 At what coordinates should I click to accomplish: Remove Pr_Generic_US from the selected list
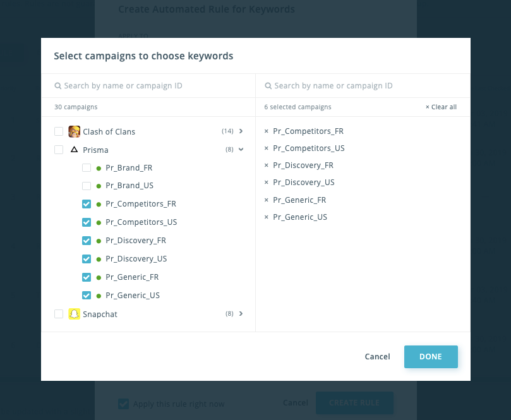tap(267, 217)
